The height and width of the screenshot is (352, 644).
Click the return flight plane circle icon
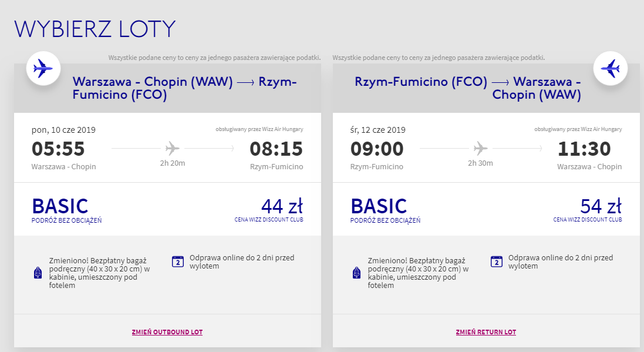[611, 68]
